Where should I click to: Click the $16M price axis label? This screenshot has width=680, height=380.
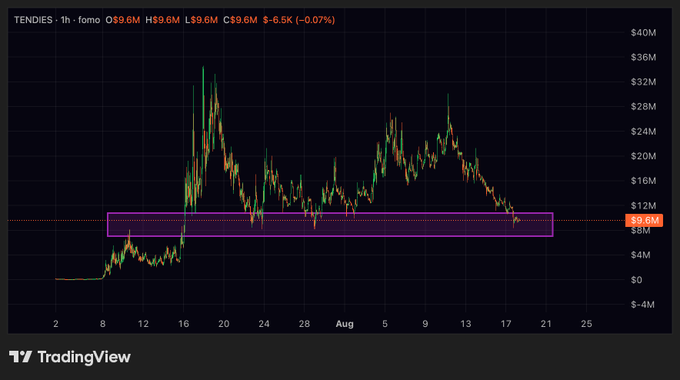coord(644,181)
